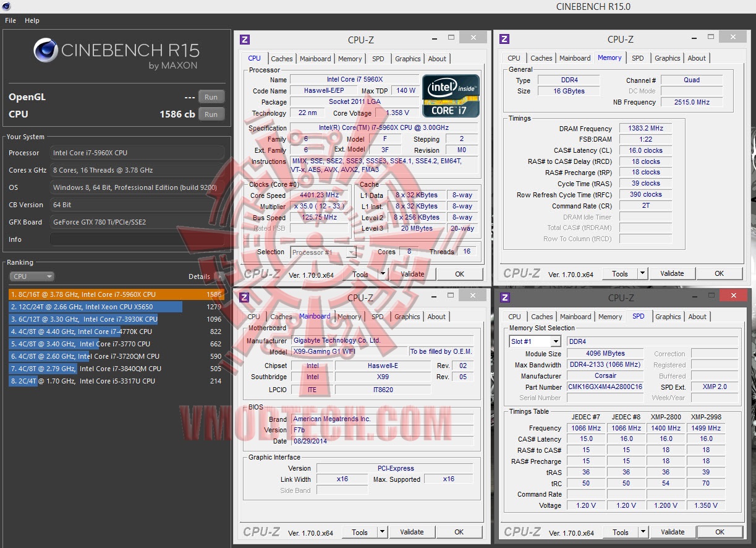
Task: Click the DRAM Frequency value 1383.2 MHz
Action: coord(645,129)
